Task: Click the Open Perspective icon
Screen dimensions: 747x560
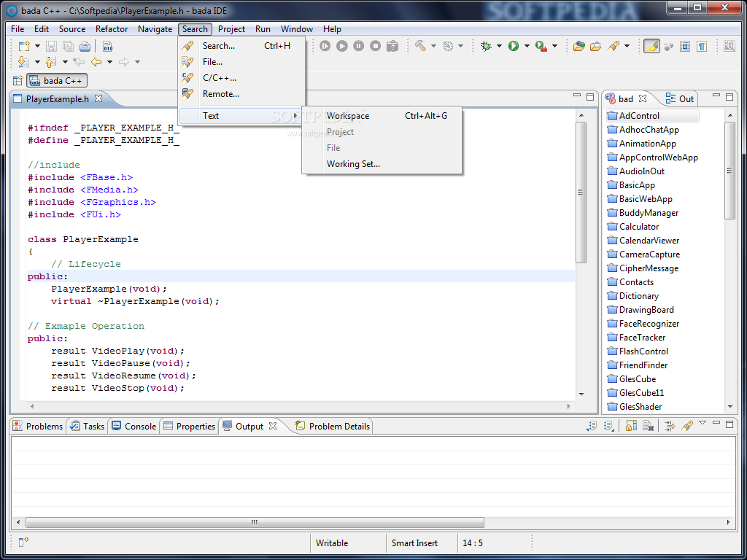Action: coord(18,81)
